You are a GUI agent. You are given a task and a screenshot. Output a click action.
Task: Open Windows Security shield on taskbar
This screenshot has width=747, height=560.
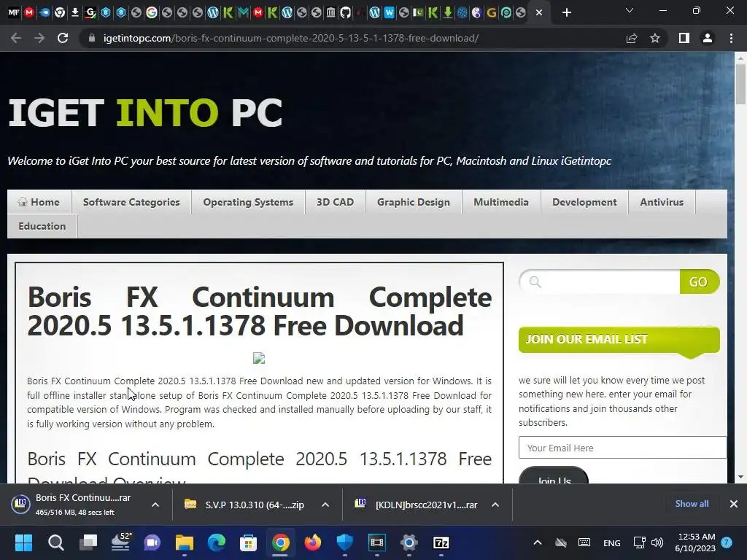(x=345, y=542)
